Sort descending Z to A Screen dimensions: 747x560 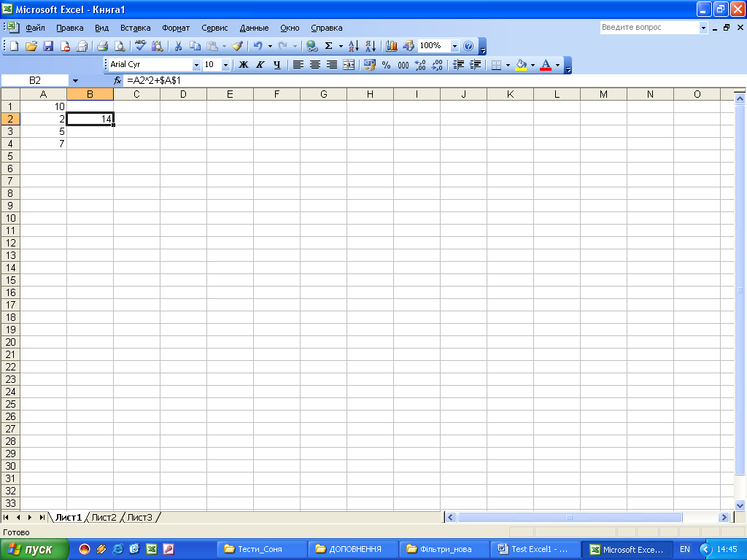point(371,46)
